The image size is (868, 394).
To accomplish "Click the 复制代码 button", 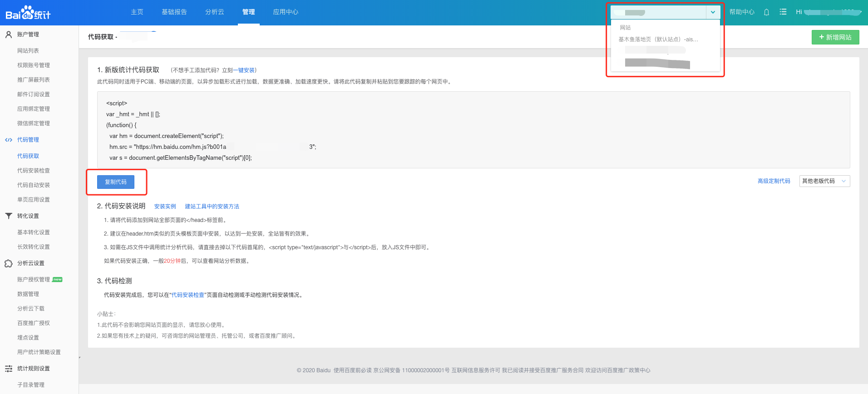I will coord(116,182).
